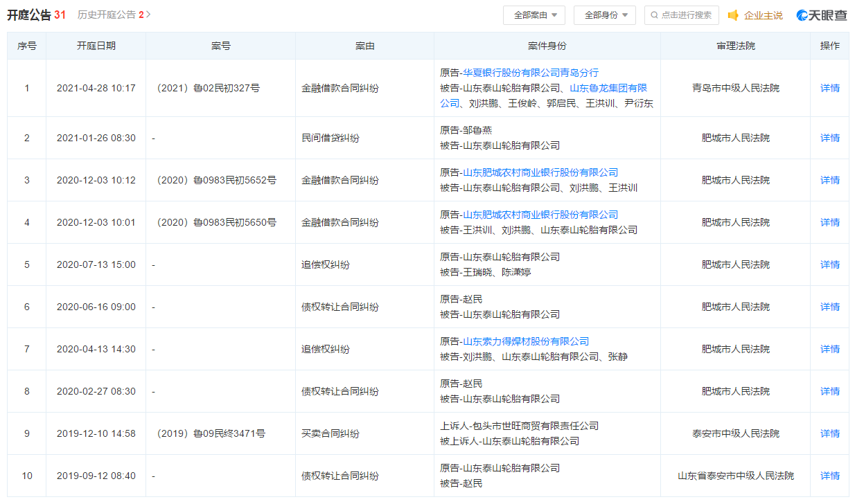Select date cell 2021-01-26 08:30
Screen dimensions: 855x504
pyautogui.click(x=96, y=138)
